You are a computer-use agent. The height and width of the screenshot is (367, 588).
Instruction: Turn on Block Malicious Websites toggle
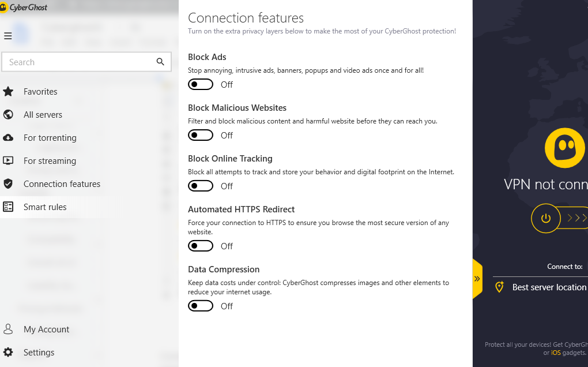tap(201, 135)
